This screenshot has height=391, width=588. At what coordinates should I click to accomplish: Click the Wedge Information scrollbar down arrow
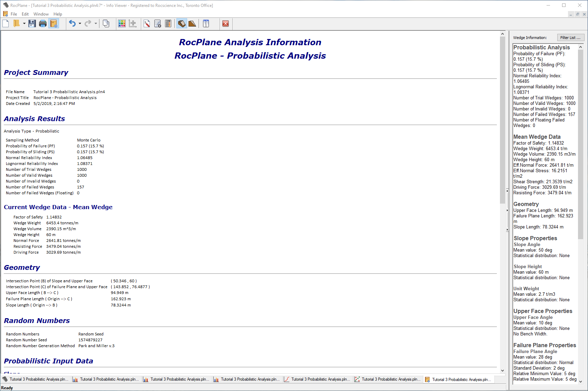click(580, 381)
